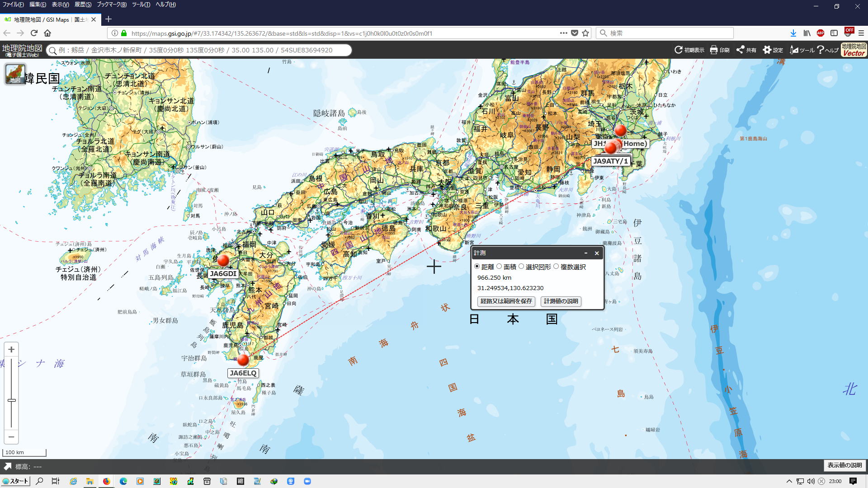Open the Firefox ツール menu in menu bar
This screenshot has height=488, width=868.
tap(141, 5)
